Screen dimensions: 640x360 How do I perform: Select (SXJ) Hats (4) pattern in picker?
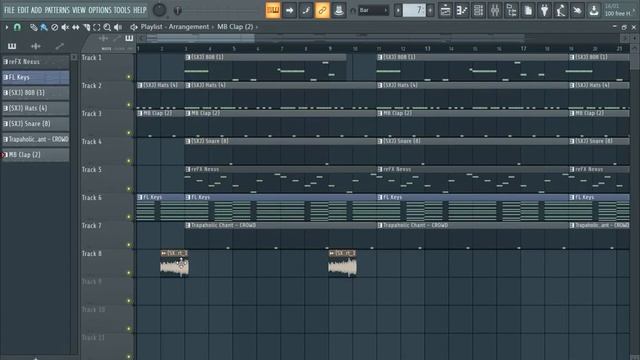pos(36,108)
